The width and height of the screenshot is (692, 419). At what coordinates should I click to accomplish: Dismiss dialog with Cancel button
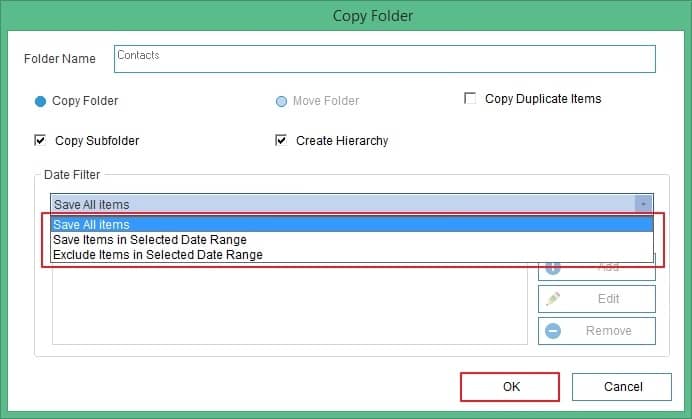coord(622,387)
